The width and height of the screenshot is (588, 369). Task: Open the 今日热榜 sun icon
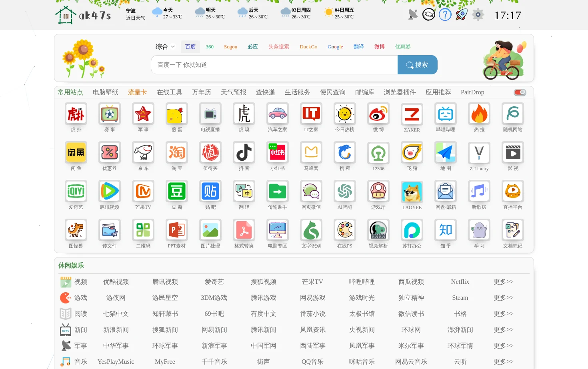(345, 114)
